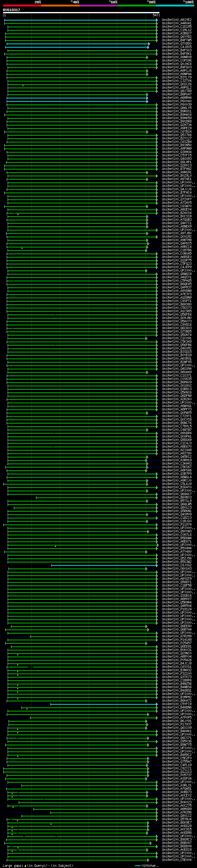The width and height of the screenshot is (197, 868).
Task: Select the UniRef100_Q8ITB9 label
Action: (x=177, y=91)
